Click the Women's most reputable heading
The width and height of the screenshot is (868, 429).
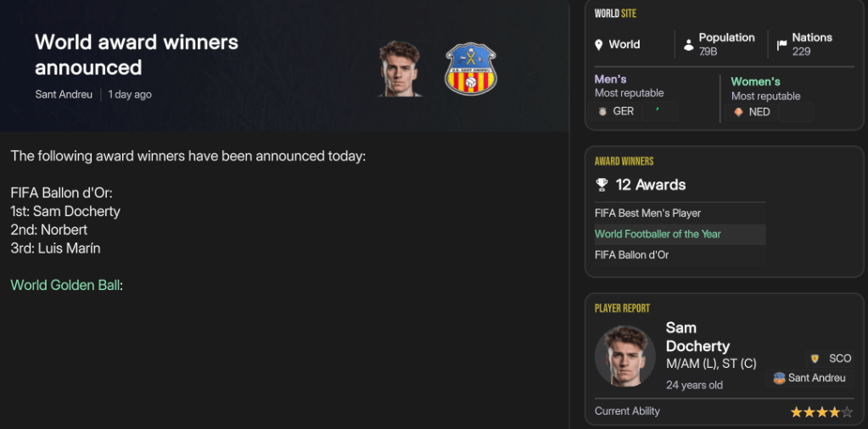tap(755, 81)
